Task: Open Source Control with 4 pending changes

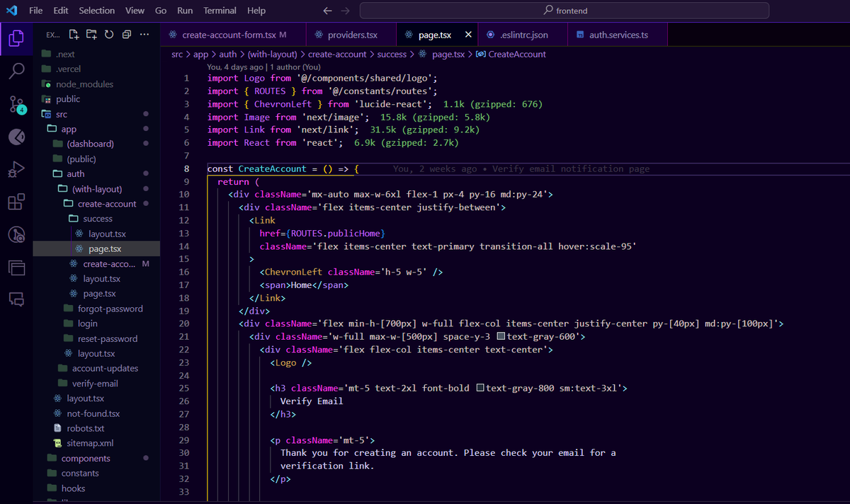Action: [16, 104]
